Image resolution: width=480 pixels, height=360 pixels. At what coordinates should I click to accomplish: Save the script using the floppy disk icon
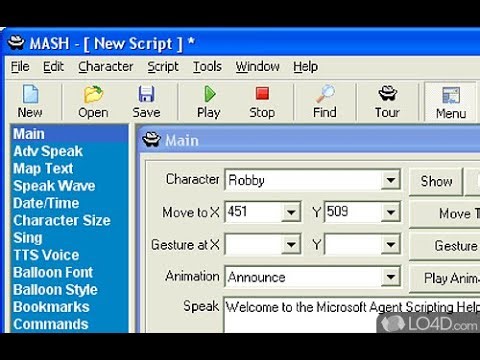[x=146, y=94]
